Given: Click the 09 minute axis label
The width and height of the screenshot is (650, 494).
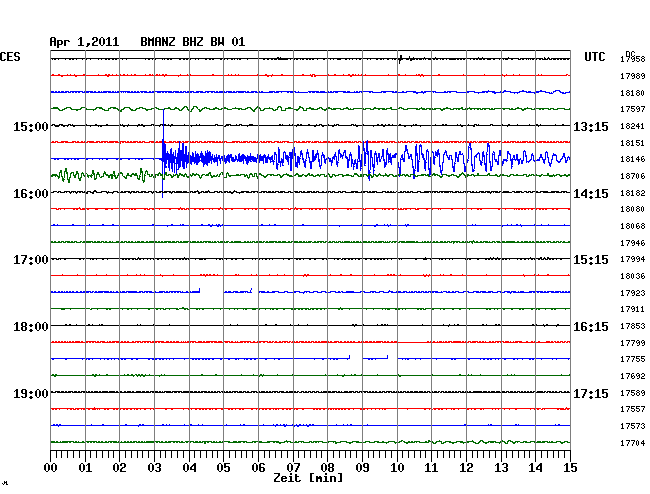Looking at the screenshot, I should [x=362, y=468].
